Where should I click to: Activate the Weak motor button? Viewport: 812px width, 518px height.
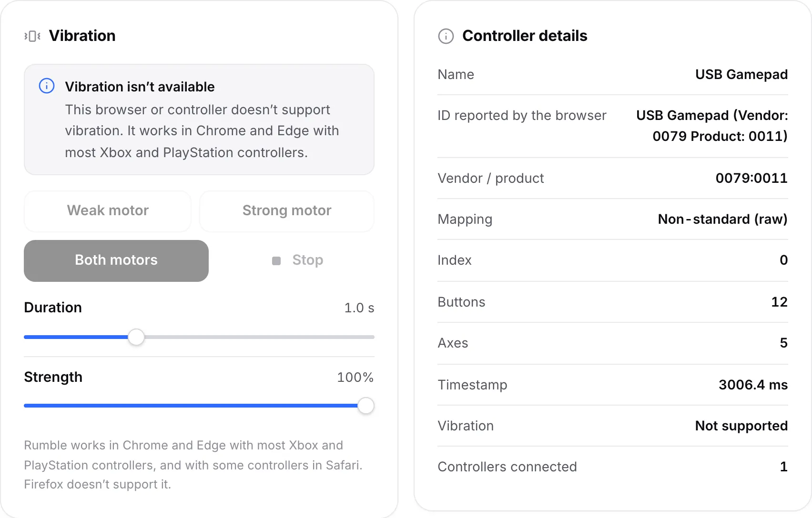(108, 211)
